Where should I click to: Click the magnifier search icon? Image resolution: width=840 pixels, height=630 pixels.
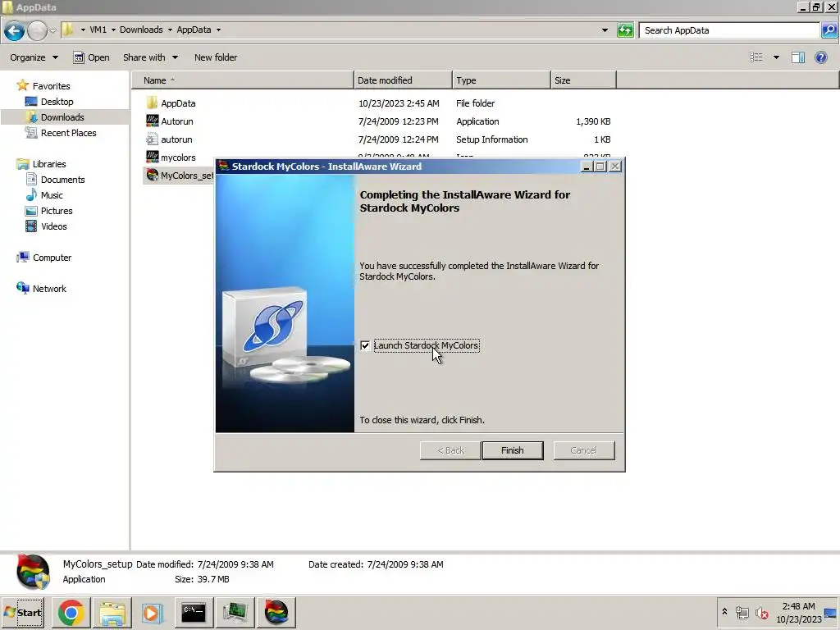coord(829,30)
